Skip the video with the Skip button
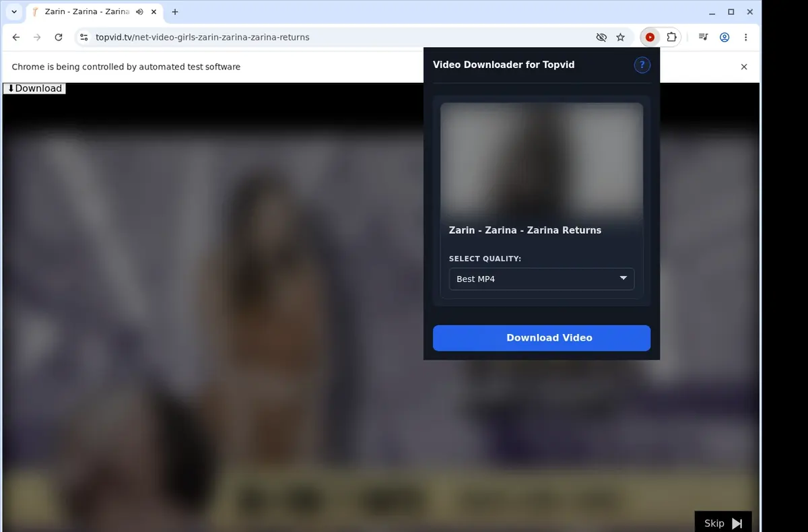 (x=723, y=523)
